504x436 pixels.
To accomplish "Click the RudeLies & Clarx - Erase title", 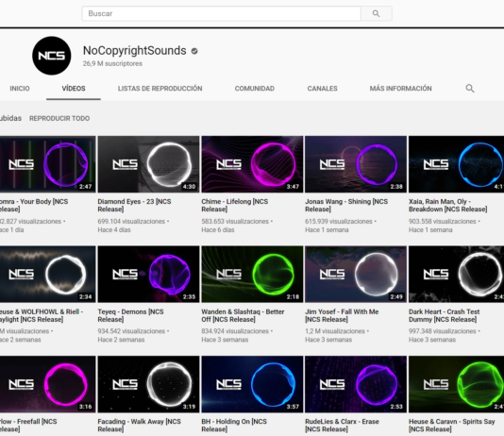I will point(342,425).
